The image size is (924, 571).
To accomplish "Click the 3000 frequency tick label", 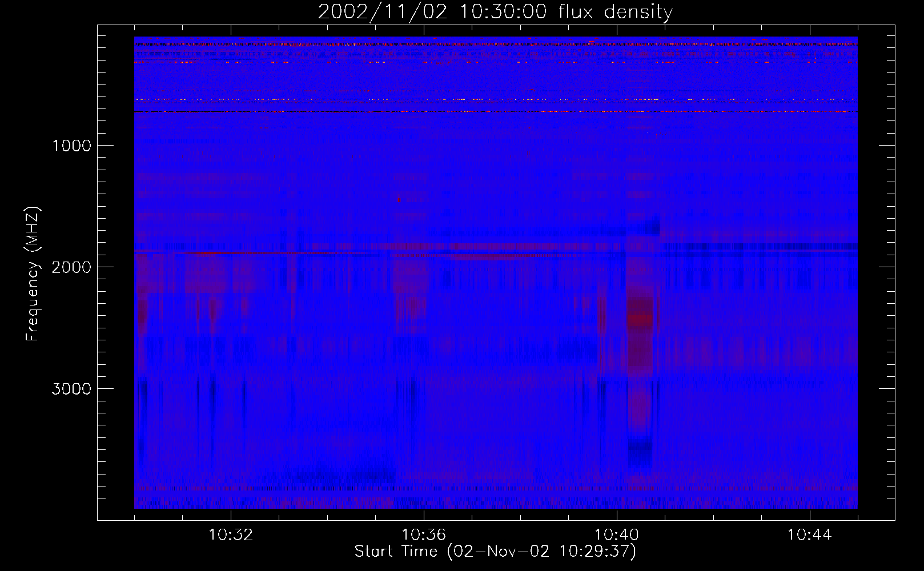I will (x=71, y=388).
